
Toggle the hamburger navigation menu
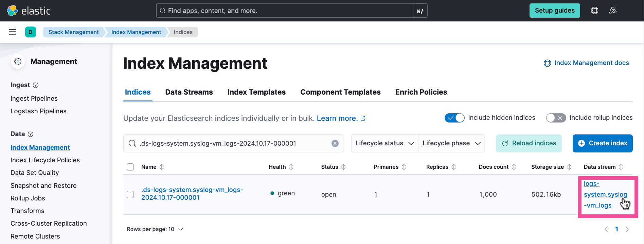(x=13, y=32)
